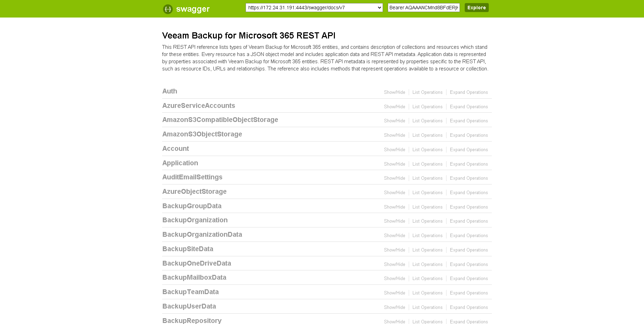Click the swagger logo icon
This screenshot has width=644, height=324.
click(168, 9)
